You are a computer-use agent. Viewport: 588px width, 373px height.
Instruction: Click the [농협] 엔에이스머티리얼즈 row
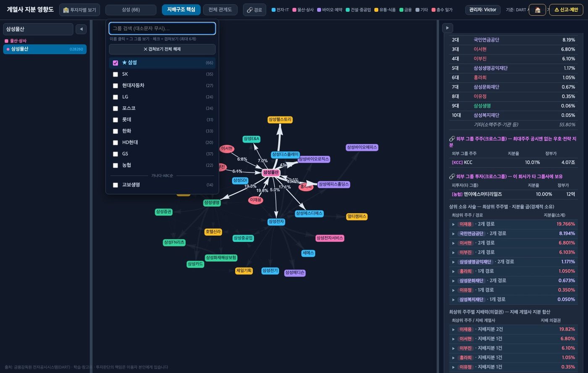(513, 194)
